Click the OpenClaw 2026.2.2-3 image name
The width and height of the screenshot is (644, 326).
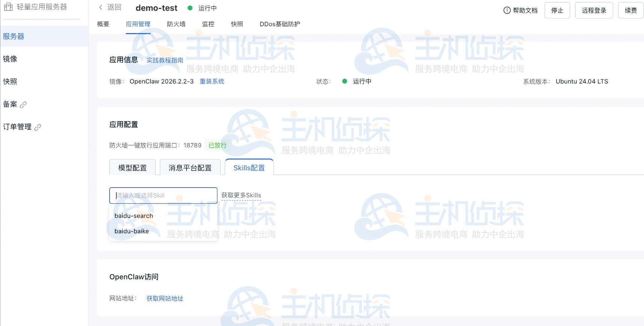pos(161,81)
